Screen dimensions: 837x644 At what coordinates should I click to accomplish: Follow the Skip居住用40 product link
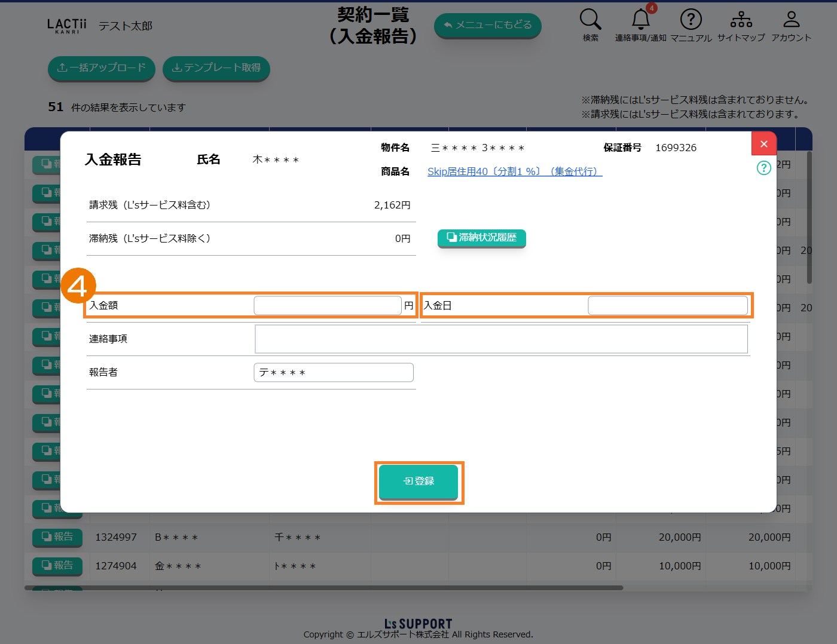pyautogui.click(x=514, y=171)
